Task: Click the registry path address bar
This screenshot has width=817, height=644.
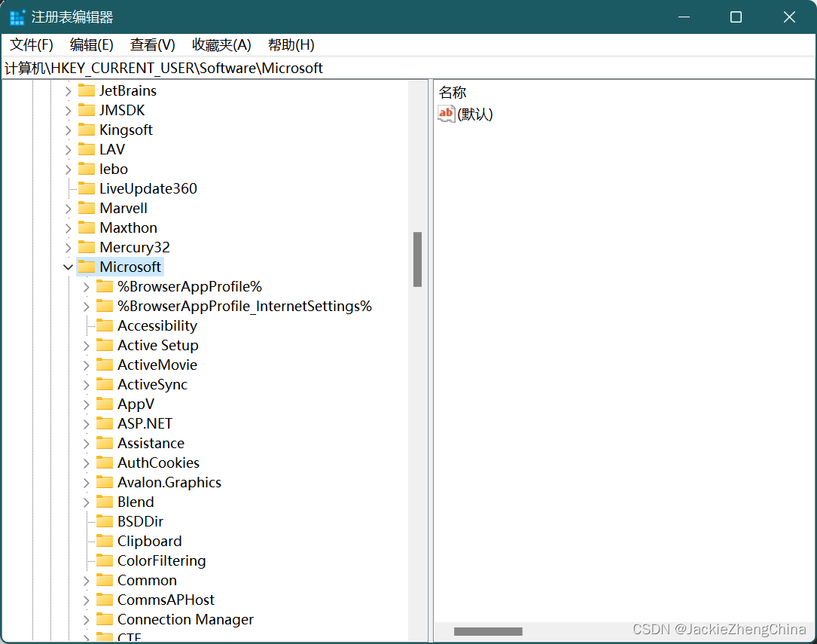Action: (408, 69)
